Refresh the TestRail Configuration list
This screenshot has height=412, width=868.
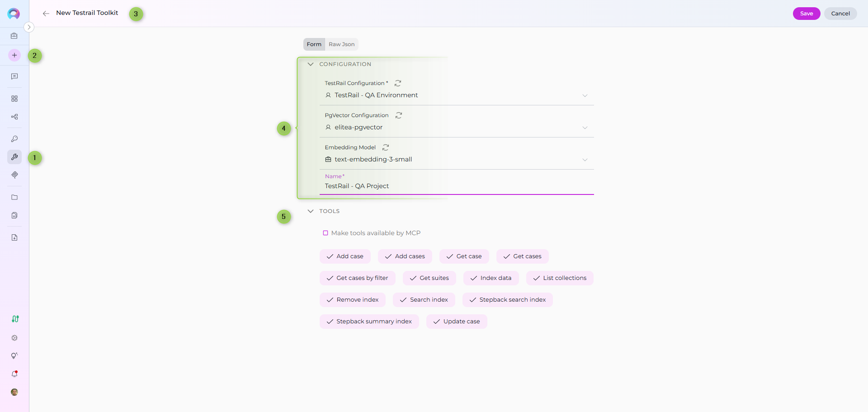click(x=398, y=83)
